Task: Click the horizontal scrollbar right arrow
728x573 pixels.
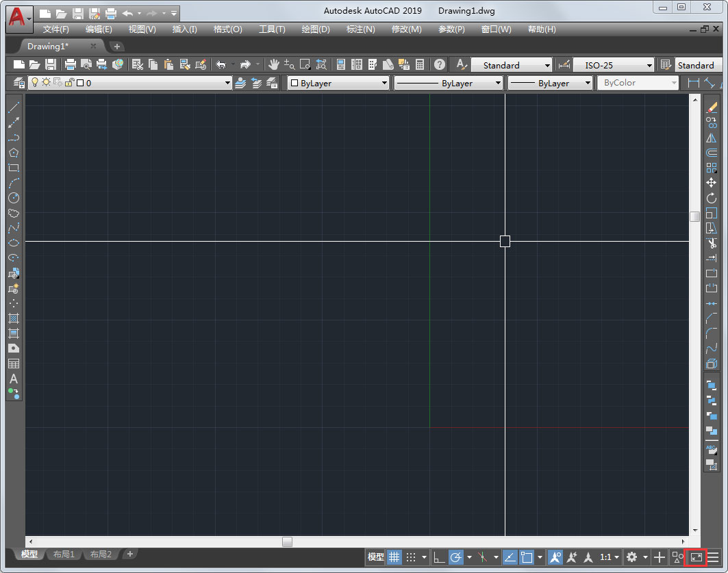Action: [682, 542]
